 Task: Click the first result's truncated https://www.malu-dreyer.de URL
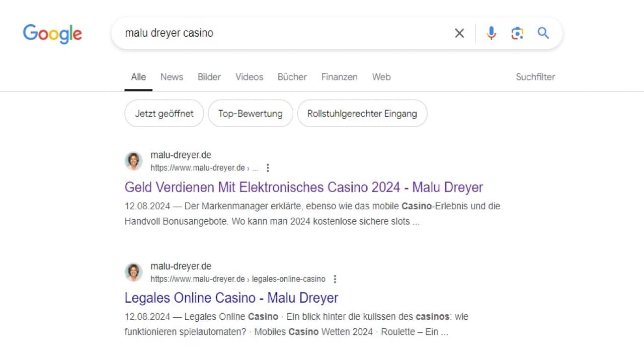[x=204, y=168]
